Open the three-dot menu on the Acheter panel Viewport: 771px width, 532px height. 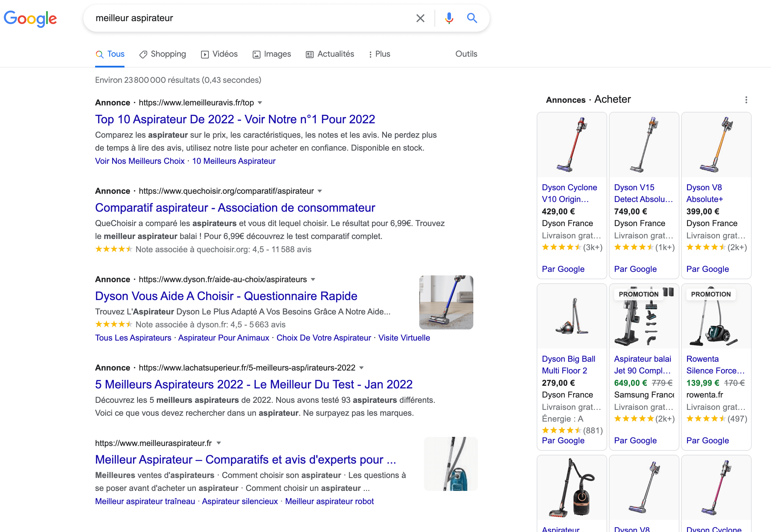[746, 100]
